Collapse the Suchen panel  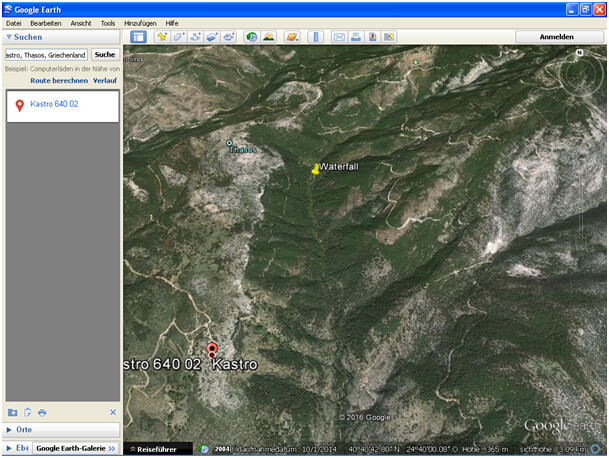(x=10, y=37)
